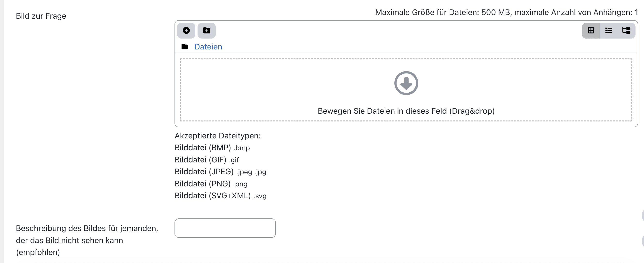Select the Bilddatei (PNG) .png entry
Image resolution: width=644 pixels, height=263 pixels.
[211, 183]
